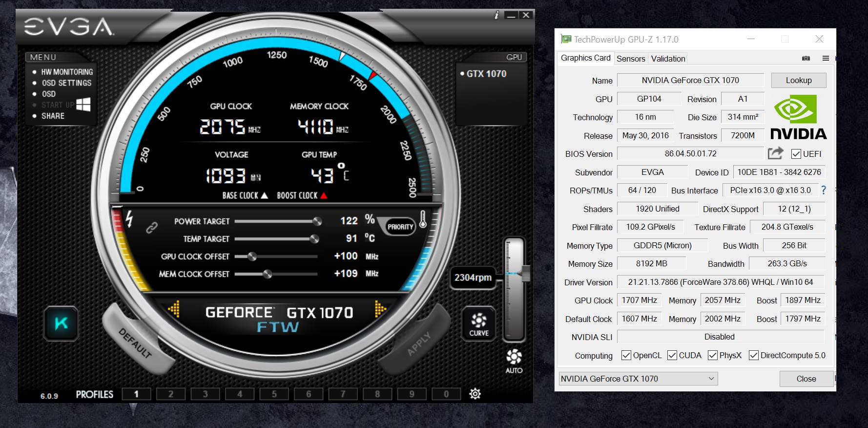This screenshot has width=868, height=428.
Task: Click the Windows logo next to Start Up
Action: [x=83, y=104]
